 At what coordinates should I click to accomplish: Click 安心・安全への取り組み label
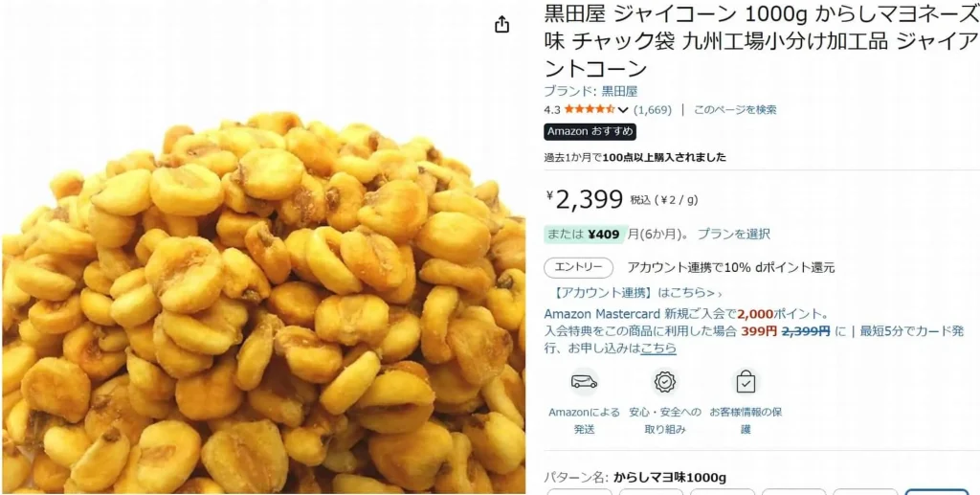pyautogui.click(x=665, y=420)
